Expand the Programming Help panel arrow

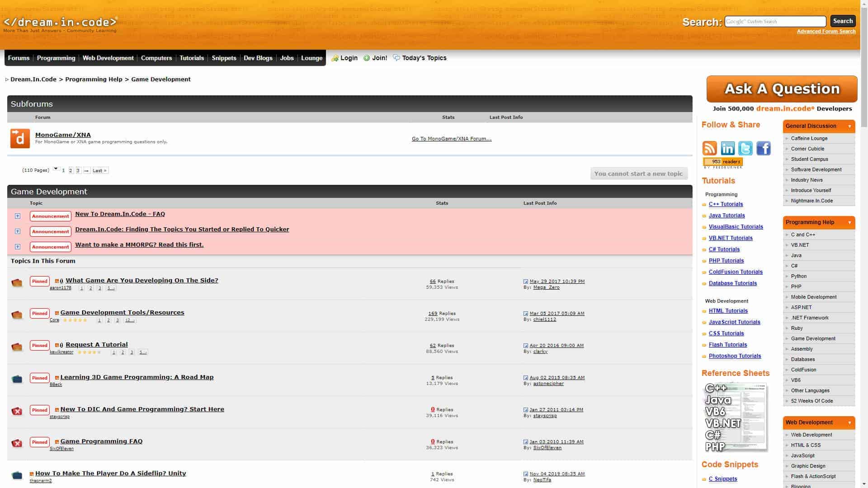(x=849, y=222)
